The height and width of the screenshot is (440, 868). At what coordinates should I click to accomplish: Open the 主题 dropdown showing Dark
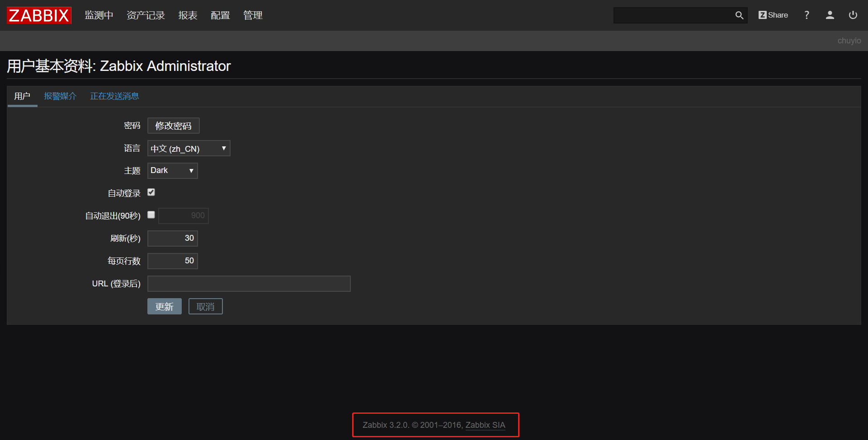tap(173, 171)
